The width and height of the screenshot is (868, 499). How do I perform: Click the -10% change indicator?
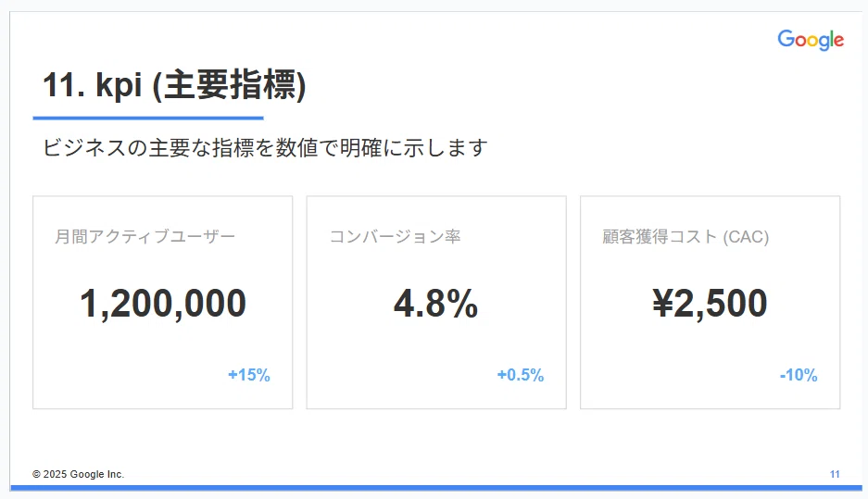(799, 375)
